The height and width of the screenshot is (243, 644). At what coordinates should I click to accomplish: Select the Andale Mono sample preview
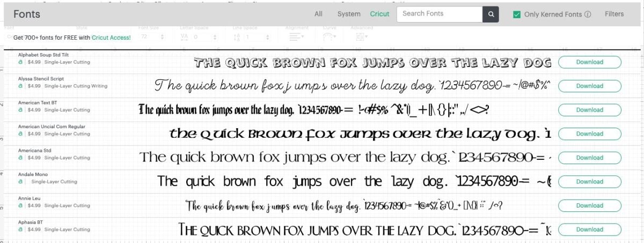click(x=355, y=181)
